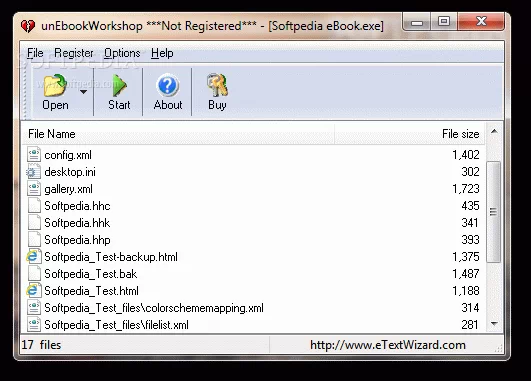Click scrollbar down arrow in file list
The width and height of the screenshot is (531, 381).
[494, 324]
